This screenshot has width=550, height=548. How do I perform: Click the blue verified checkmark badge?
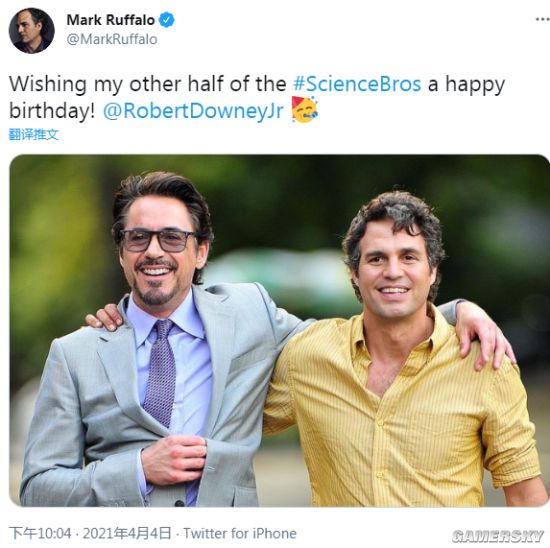(167, 20)
